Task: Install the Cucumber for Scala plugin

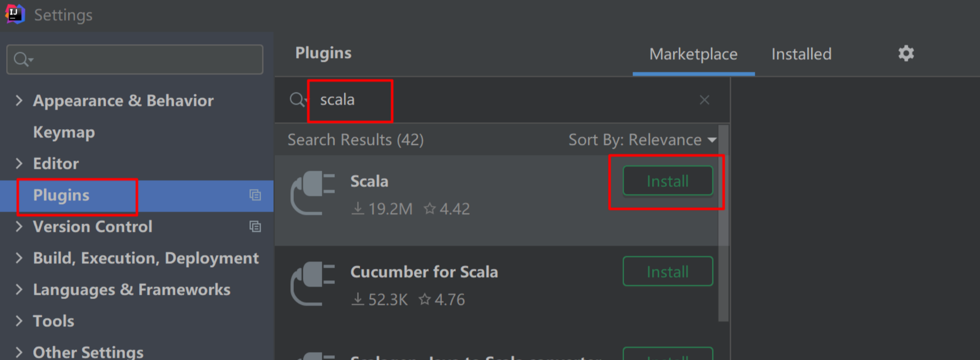Action: click(x=667, y=271)
